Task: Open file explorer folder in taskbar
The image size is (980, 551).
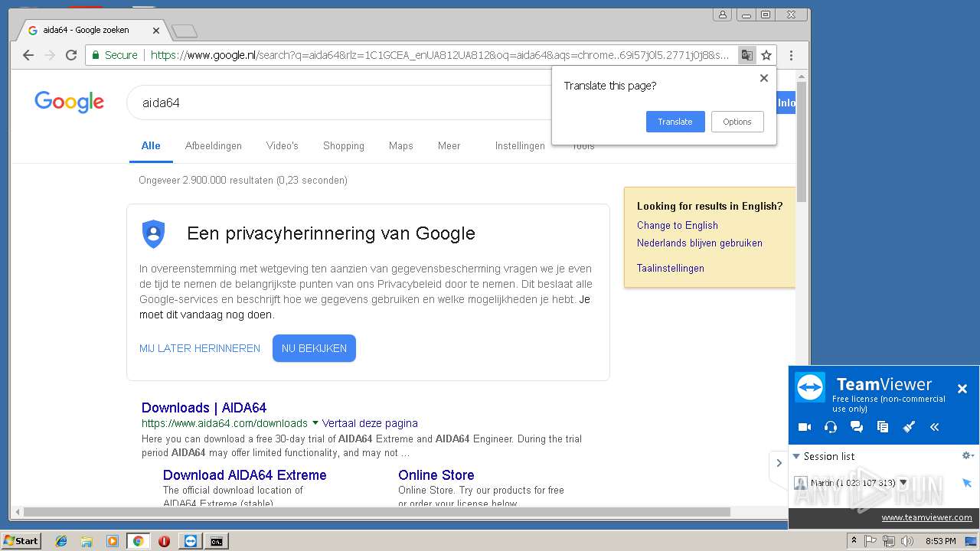Action: tap(87, 541)
